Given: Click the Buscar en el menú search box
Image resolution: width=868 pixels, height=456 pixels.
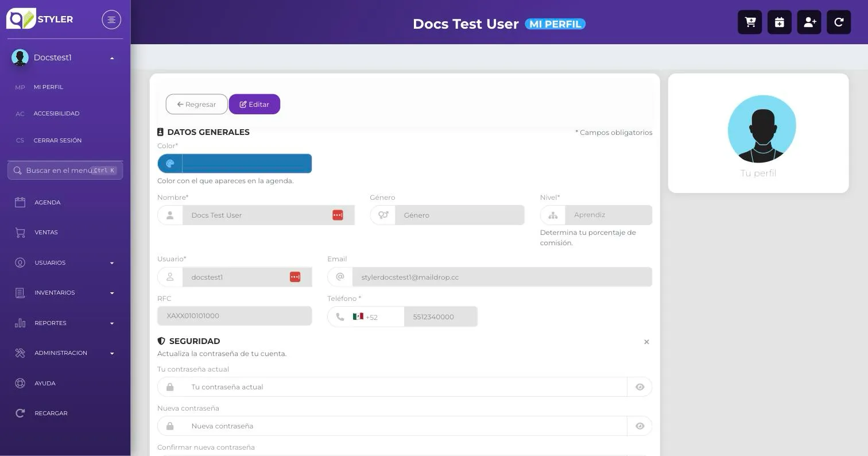Looking at the screenshot, I should (x=65, y=171).
